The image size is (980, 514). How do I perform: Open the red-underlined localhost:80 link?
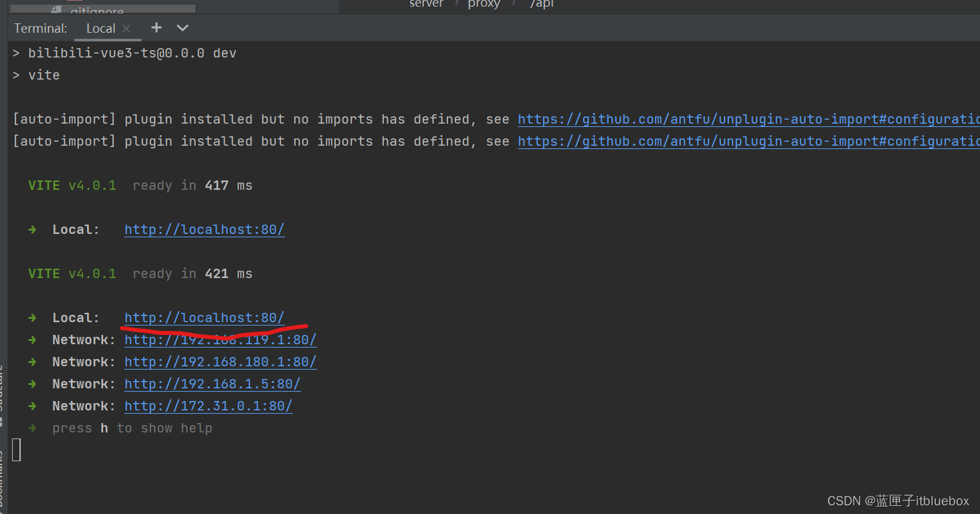204,318
